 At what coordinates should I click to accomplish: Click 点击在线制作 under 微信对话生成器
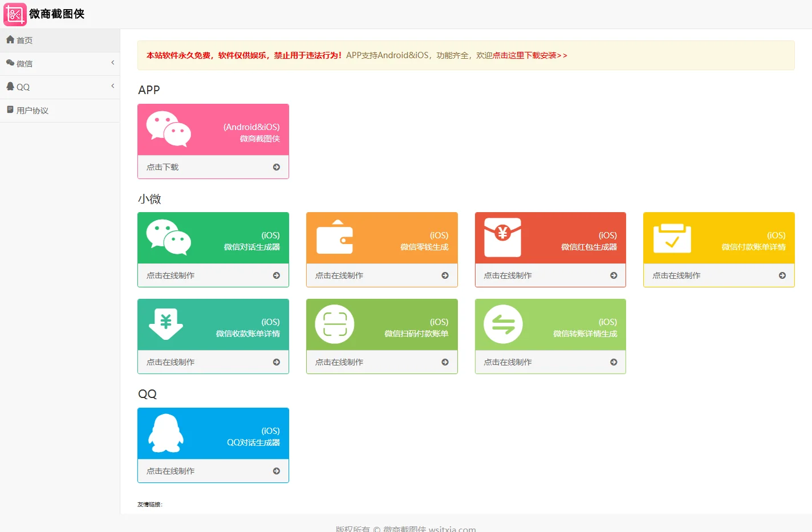pos(170,275)
